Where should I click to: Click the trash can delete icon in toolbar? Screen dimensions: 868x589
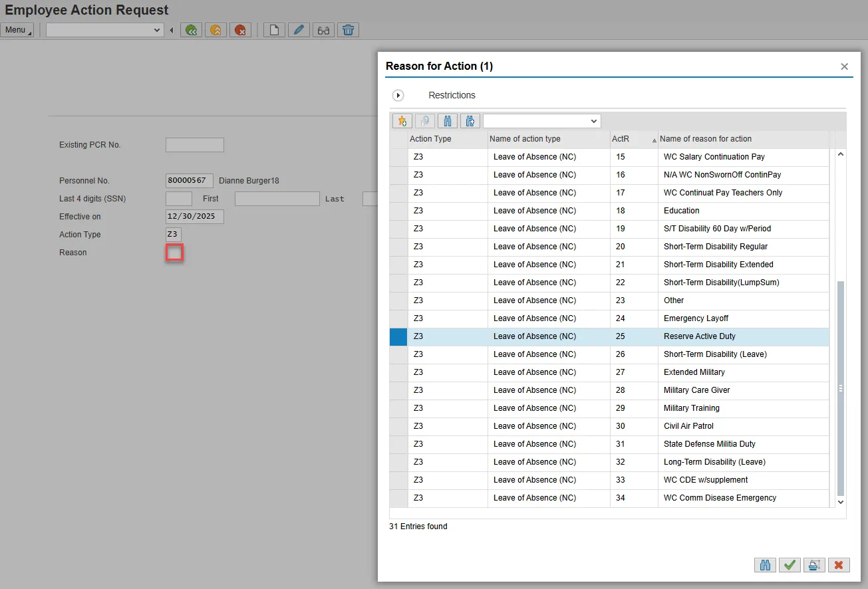(x=348, y=30)
